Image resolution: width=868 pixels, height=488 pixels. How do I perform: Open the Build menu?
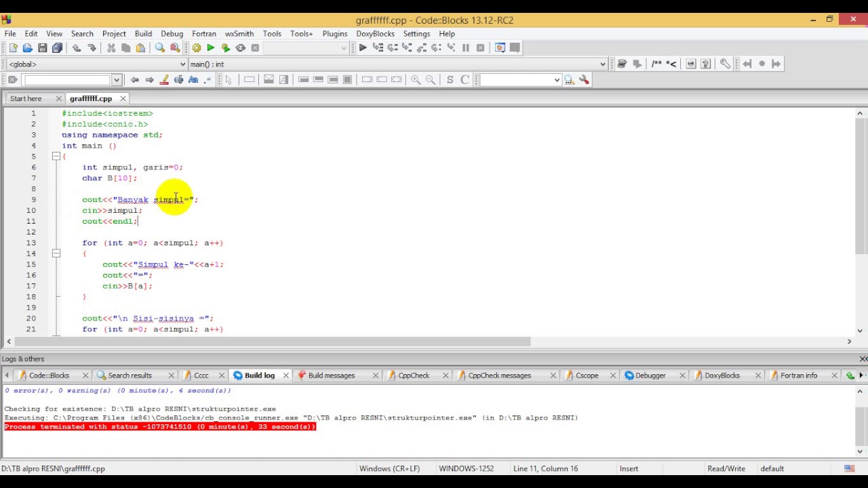[143, 33]
